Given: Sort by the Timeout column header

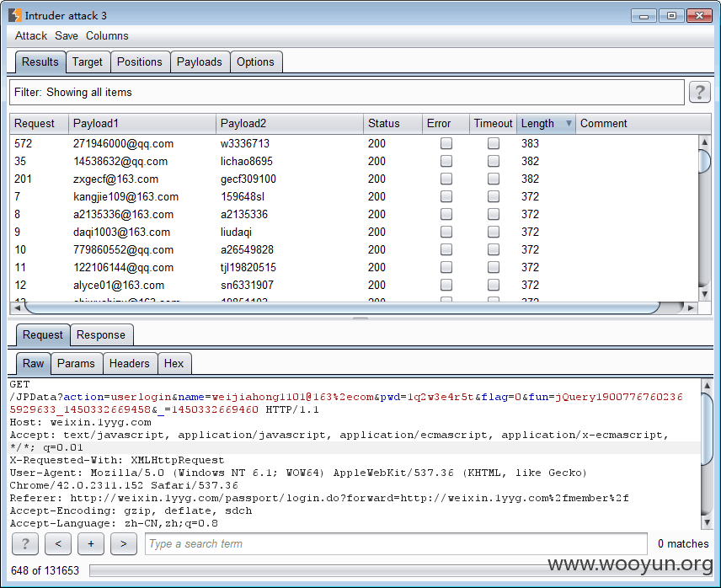Looking at the screenshot, I should (x=493, y=124).
